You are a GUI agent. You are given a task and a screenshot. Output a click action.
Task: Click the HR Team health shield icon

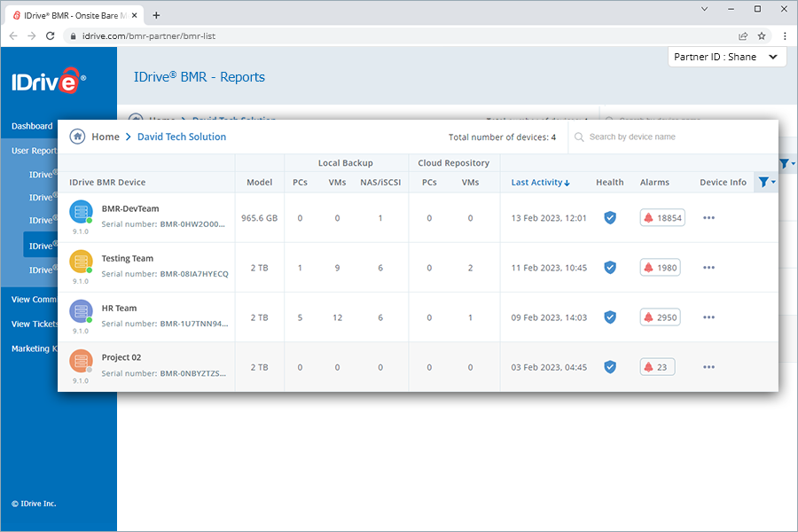[x=610, y=317]
